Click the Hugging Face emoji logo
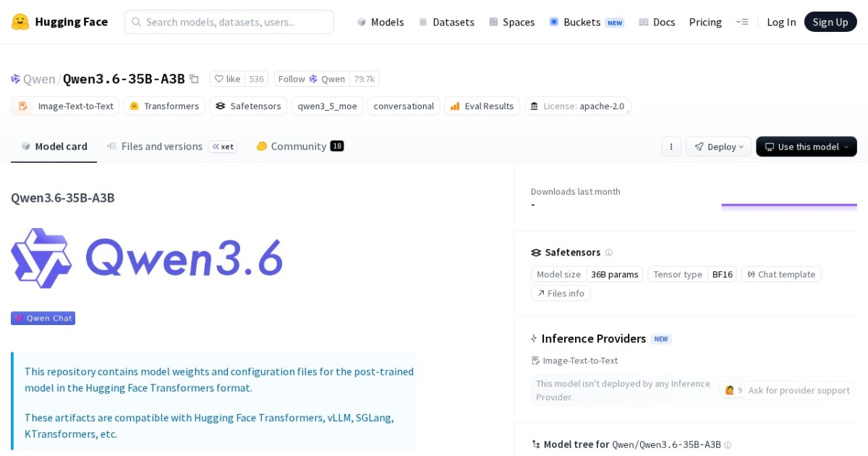This screenshot has height=456, width=868. [20, 22]
